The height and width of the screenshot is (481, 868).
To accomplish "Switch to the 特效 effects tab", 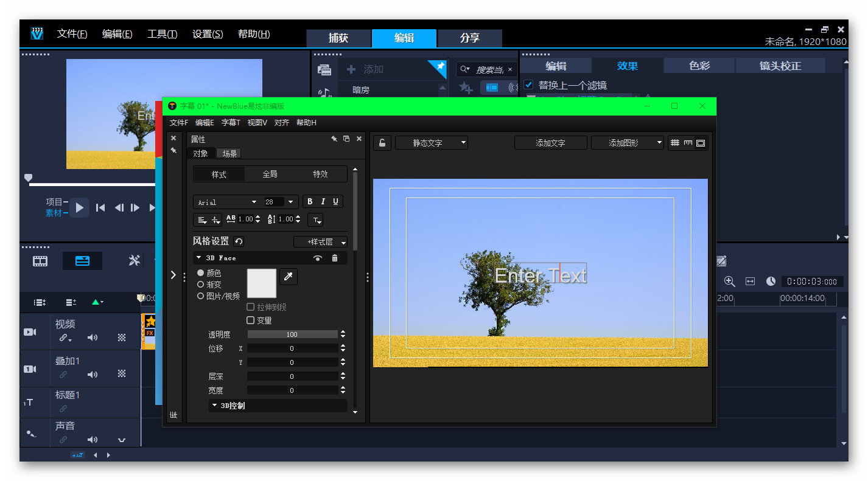I will 321,174.
